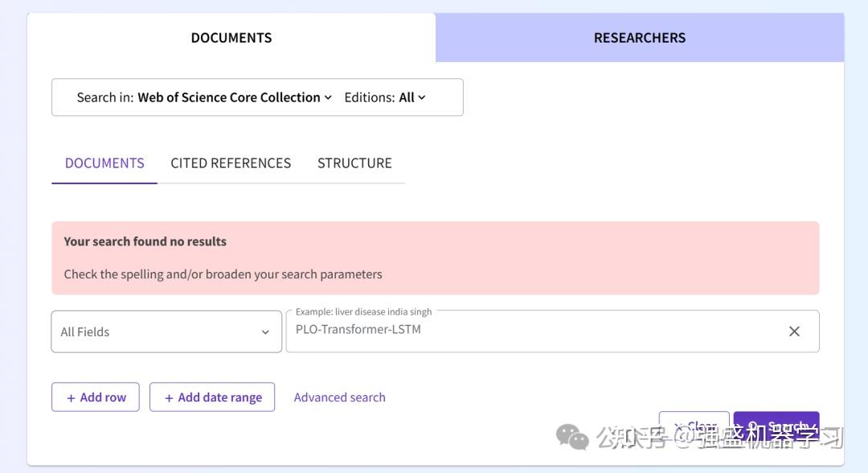The height and width of the screenshot is (473, 868).
Task: Click the X to clear the search input
Action: click(794, 331)
